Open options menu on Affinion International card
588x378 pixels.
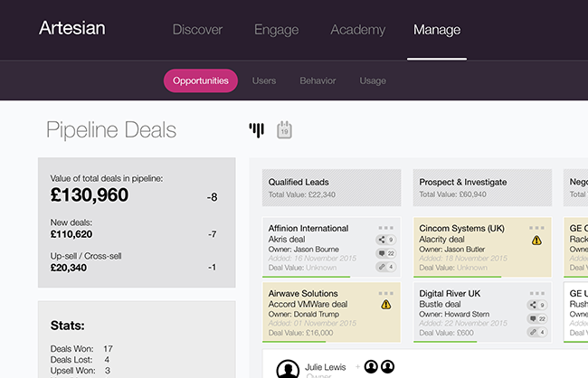(x=386, y=227)
